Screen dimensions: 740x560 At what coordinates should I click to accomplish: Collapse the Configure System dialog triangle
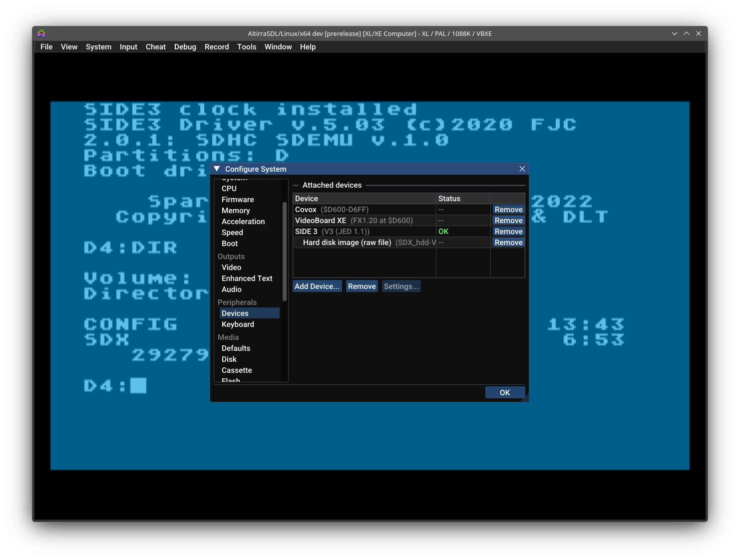(x=217, y=169)
